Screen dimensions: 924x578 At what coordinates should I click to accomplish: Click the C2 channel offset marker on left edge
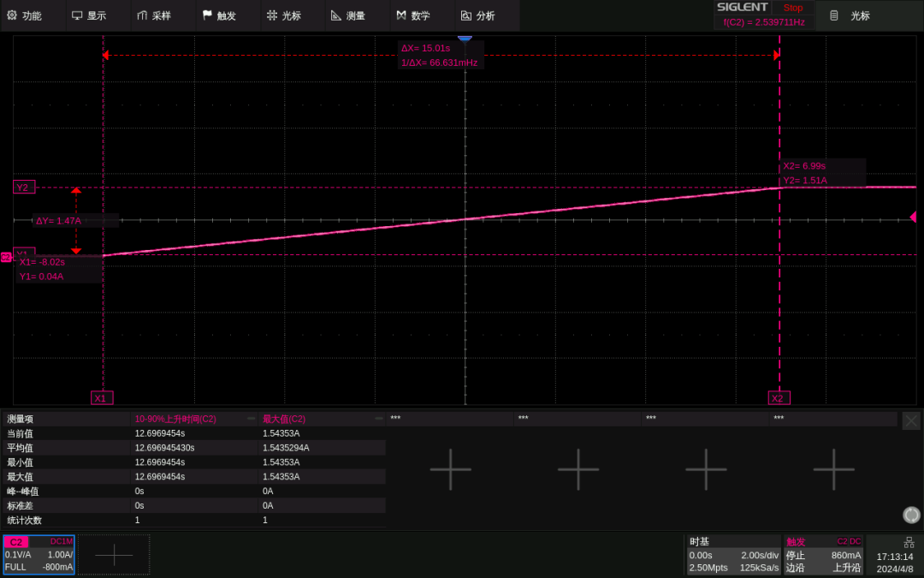point(6,257)
